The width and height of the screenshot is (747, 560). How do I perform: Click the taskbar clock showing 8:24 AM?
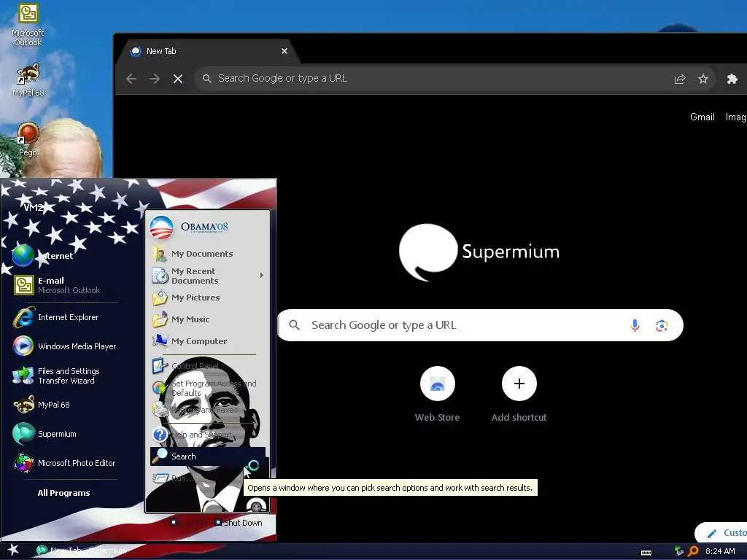720,551
